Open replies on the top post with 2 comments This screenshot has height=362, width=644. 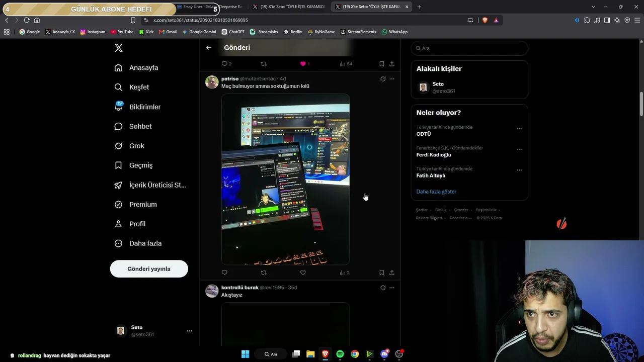coord(226,64)
